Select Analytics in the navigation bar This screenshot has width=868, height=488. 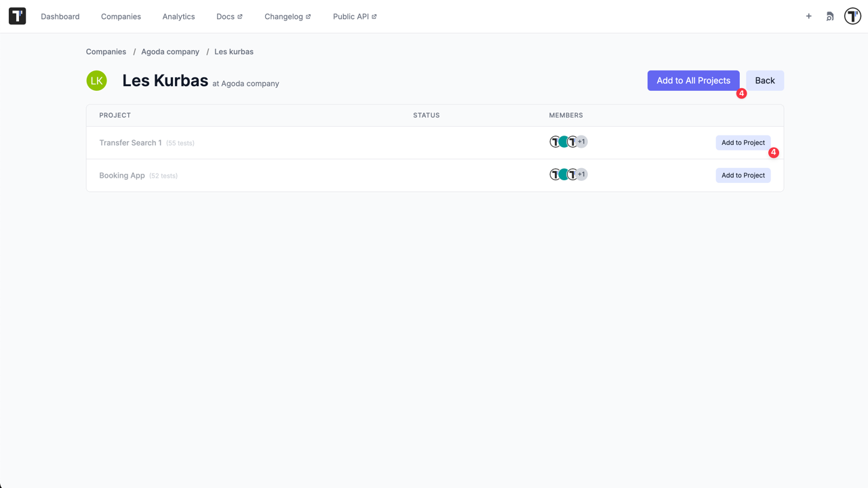(178, 16)
